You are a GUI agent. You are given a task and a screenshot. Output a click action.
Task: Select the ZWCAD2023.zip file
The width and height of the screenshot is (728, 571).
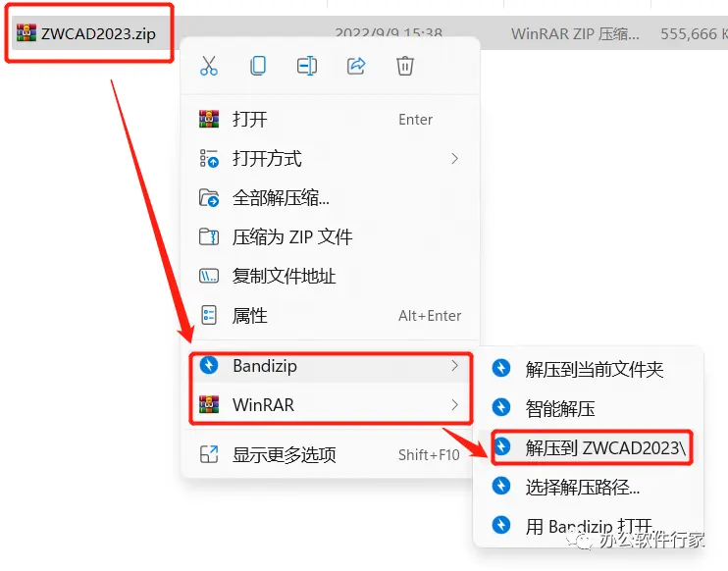point(86,33)
